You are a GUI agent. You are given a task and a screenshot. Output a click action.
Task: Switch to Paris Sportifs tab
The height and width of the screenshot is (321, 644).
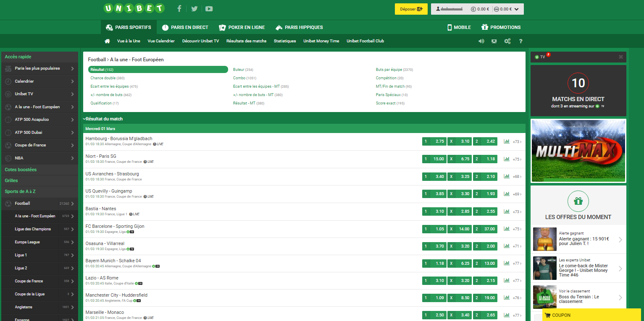point(129,27)
